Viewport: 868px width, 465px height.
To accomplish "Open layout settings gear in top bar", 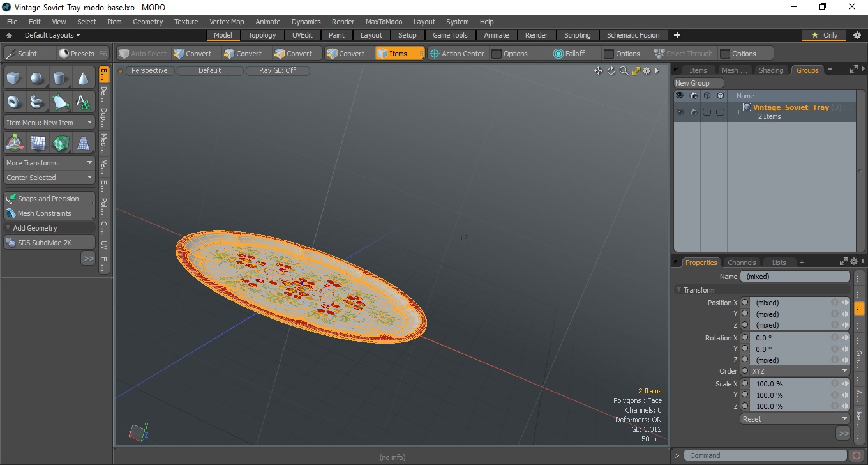I will [x=857, y=35].
